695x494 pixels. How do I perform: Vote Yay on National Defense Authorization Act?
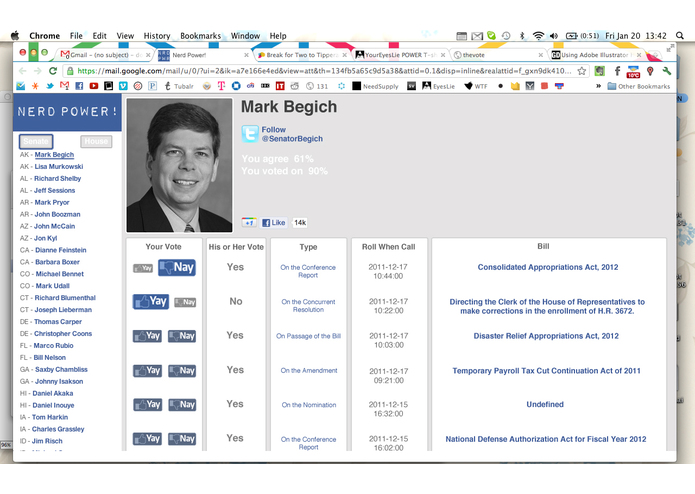click(x=147, y=439)
